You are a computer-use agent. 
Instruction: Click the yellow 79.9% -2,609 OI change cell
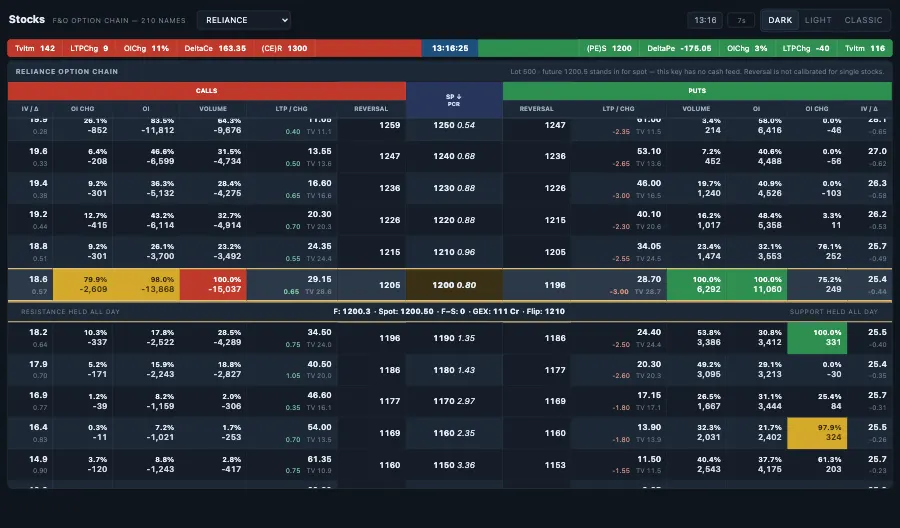pyautogui.click(x=83, y=285)
